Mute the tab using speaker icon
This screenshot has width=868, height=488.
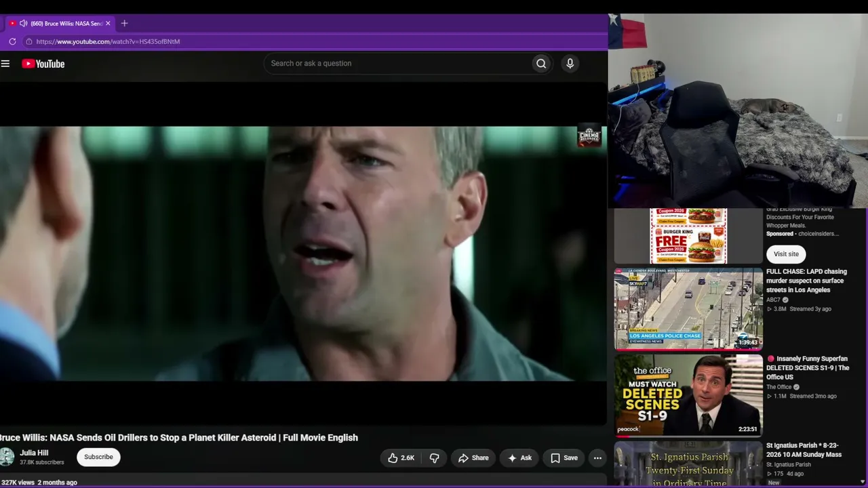click(x=23, y=23)
